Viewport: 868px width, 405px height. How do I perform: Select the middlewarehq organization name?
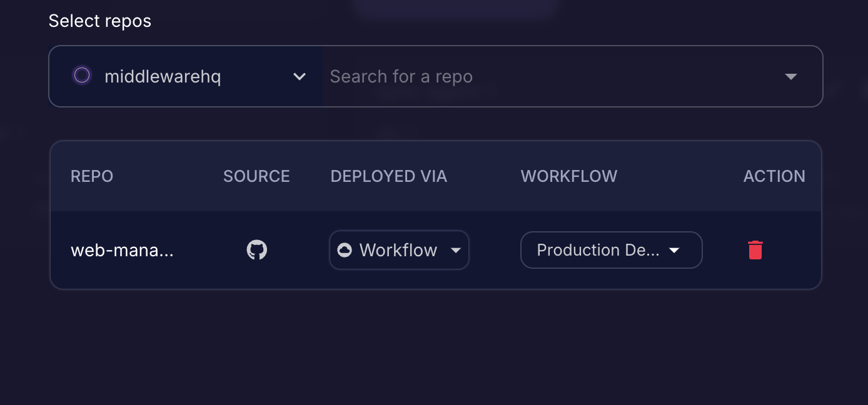[x=163, y=76]
